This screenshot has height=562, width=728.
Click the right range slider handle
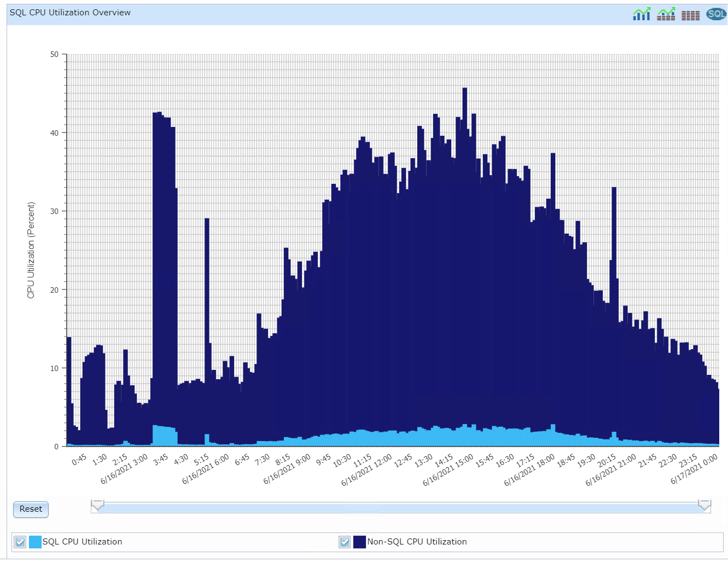pyautogui.click(x=704, y=505)
